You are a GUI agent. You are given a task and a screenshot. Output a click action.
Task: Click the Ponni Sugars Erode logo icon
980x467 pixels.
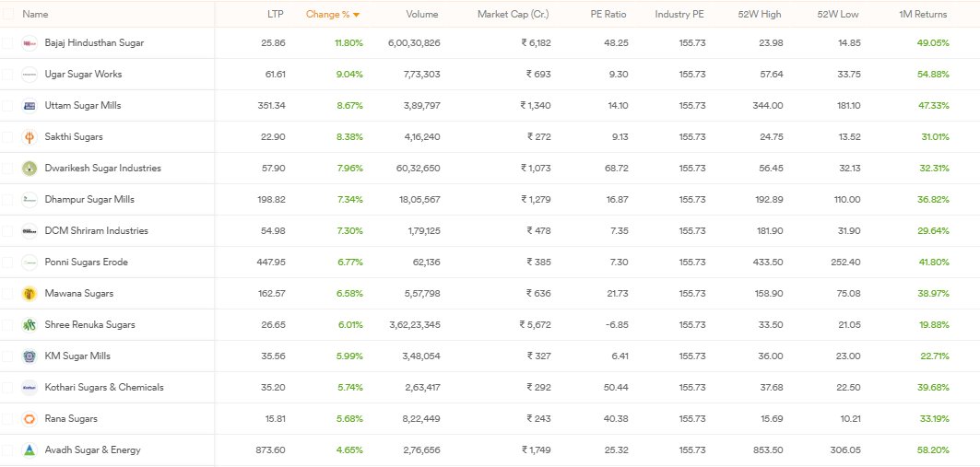coord(30,263)
